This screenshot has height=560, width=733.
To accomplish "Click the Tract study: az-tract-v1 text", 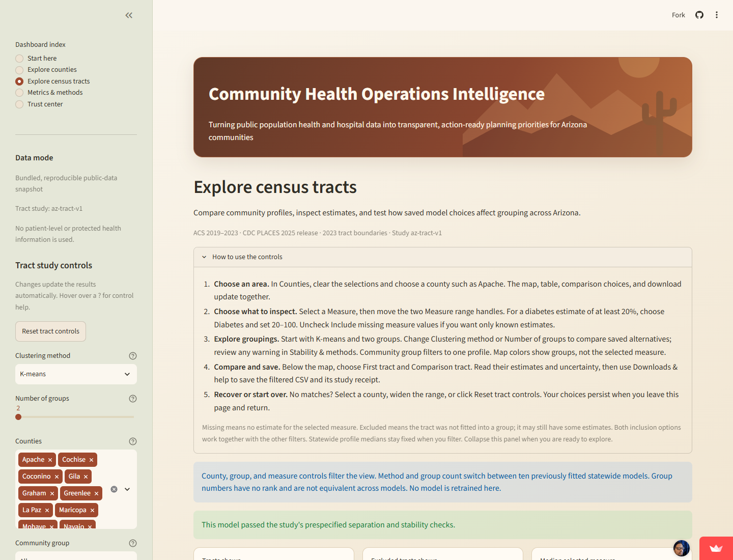I will coord(49,209).
